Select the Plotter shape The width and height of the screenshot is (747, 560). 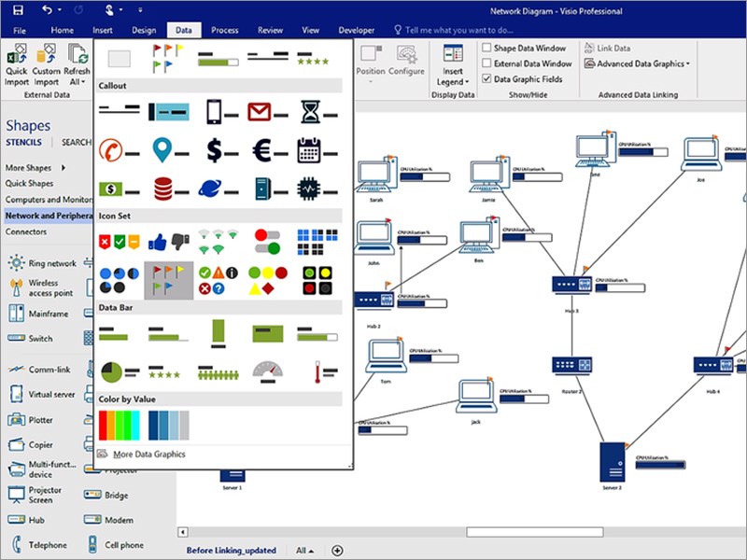coord(37,420)
